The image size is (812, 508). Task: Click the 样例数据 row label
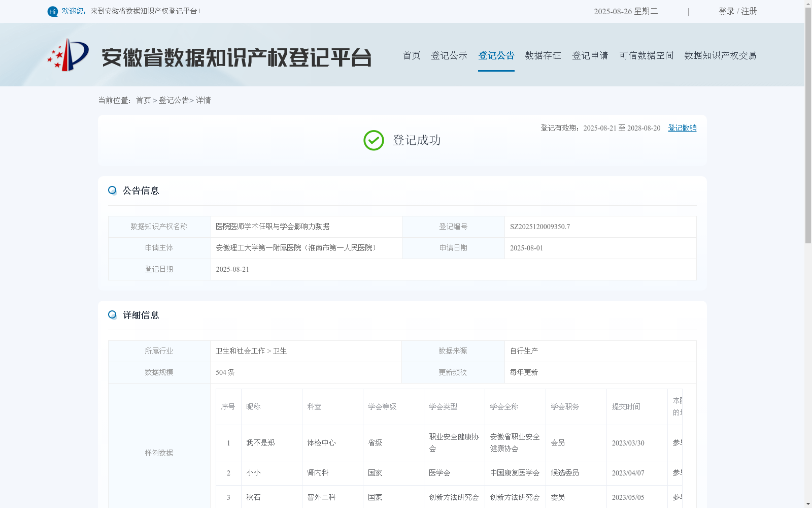159,453
